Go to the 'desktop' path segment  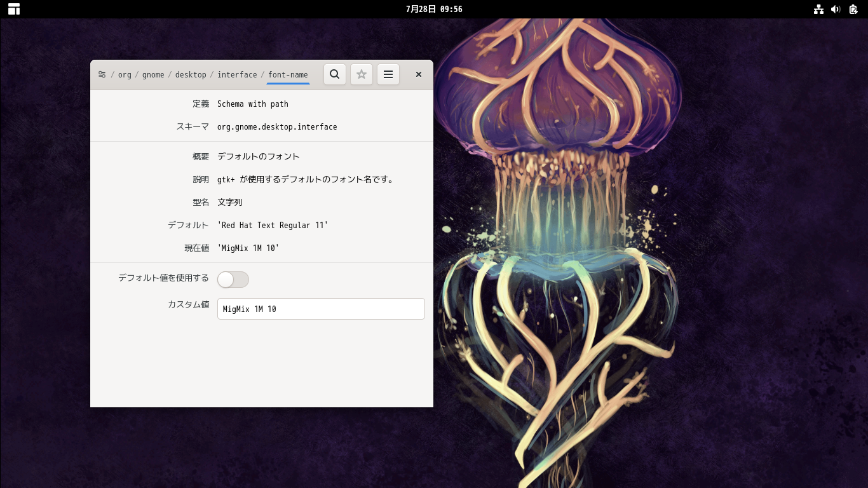(x=191, y=74)
